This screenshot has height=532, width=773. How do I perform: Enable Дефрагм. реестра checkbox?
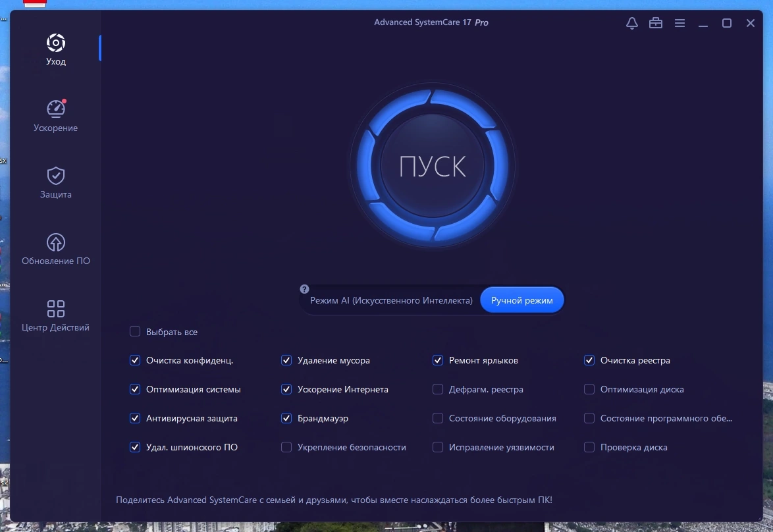pyautogui.click(x=438, y=389)
